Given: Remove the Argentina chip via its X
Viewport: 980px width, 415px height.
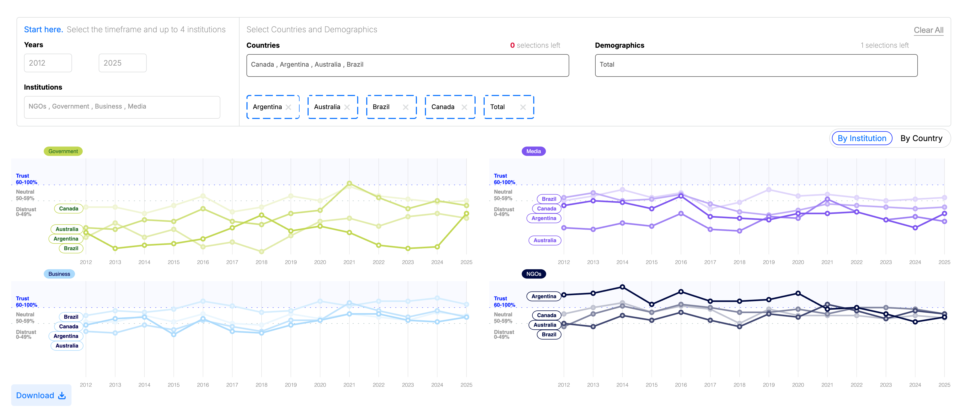Looking at the screenshot, I should pos(288,107).
